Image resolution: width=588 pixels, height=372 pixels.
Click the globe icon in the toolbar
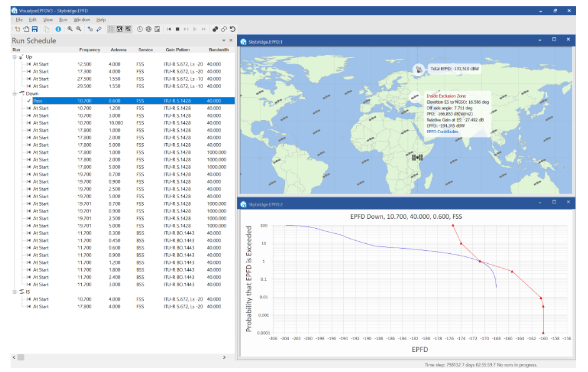point(149,29)
